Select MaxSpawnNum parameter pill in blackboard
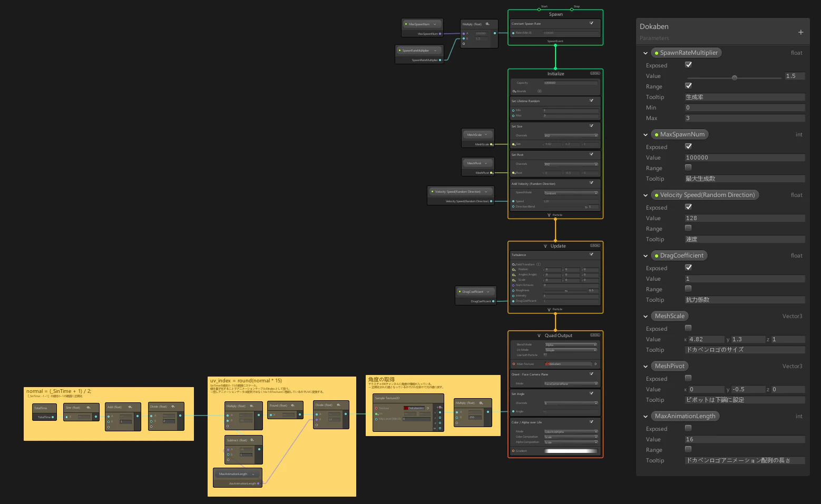This screenshot has height=504, width=821. pyautogui.click(x=679, y=134)
